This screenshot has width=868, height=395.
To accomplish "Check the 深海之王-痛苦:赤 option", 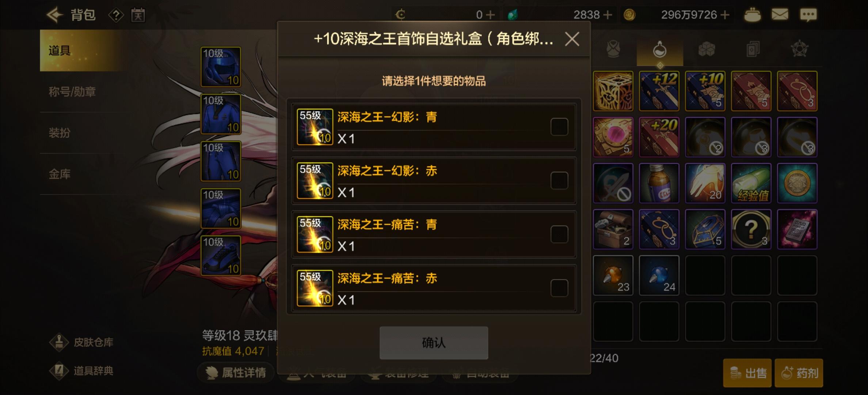I will 559,288.
